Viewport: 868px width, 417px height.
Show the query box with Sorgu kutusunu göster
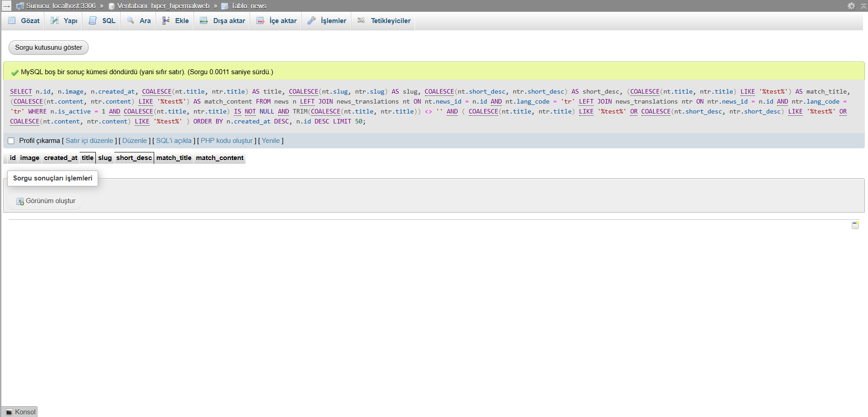click(48, 47)
